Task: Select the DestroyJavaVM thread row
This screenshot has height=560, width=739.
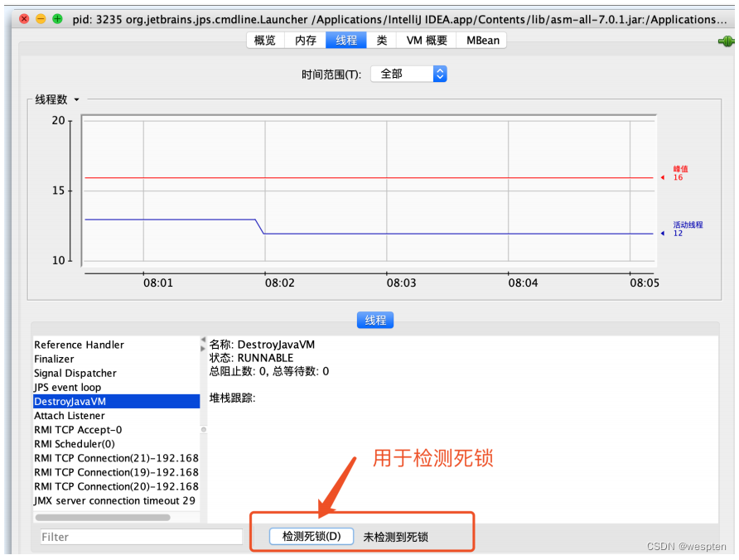Action: 117,402
